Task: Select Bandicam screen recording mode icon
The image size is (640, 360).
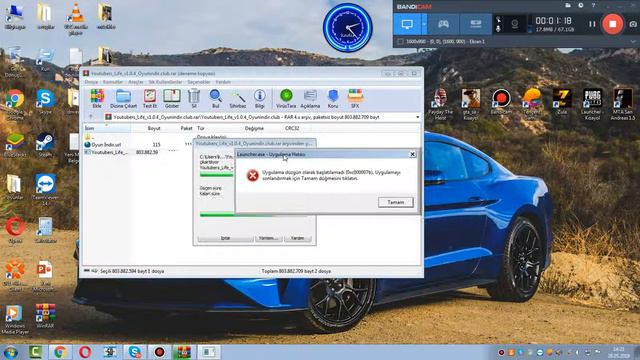Action: [x=407, y=24]
